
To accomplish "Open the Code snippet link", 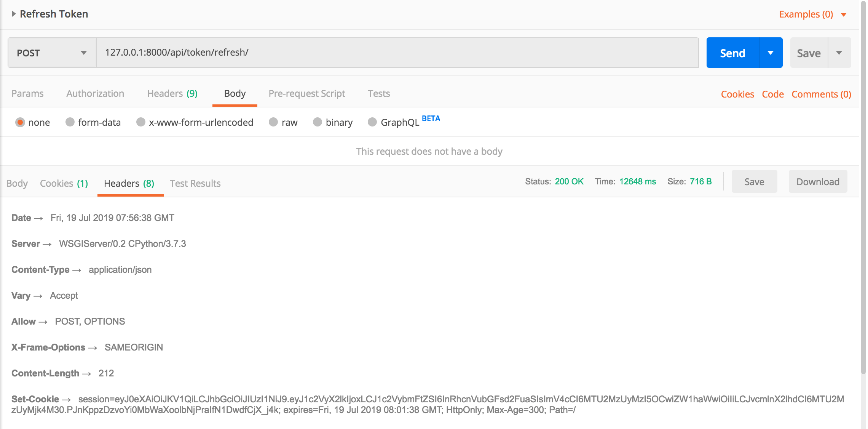I will (772, 94).
